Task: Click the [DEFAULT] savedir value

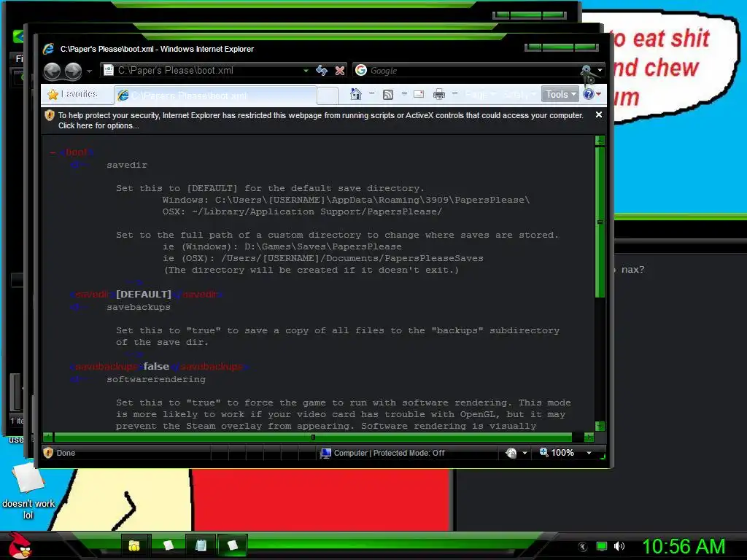Action: (x=144, y=295)
